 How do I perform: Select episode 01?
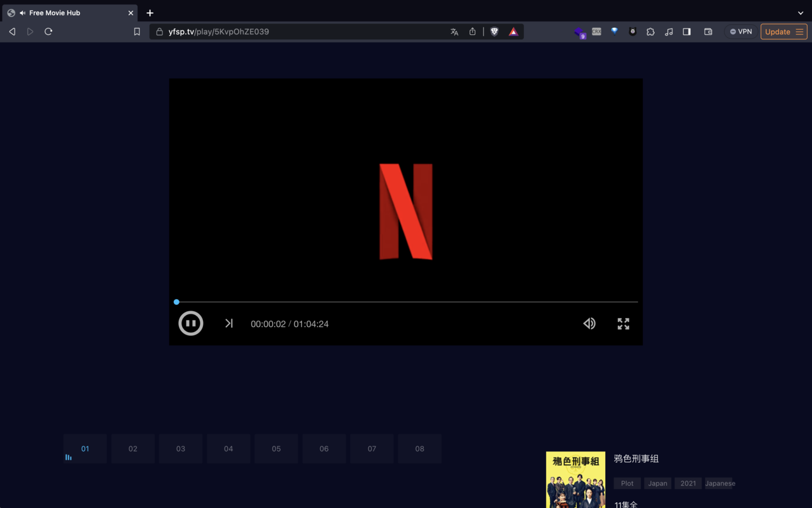point(85,448)
